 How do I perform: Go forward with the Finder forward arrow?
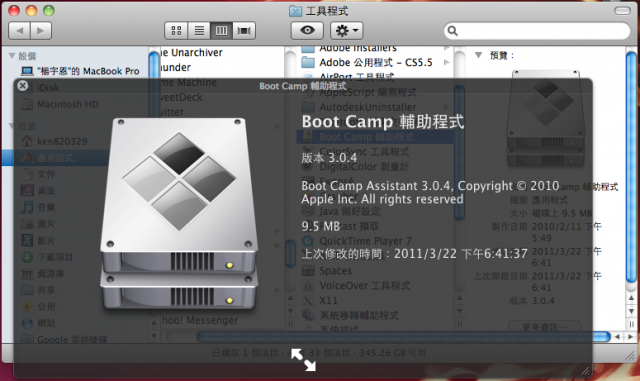click(x=41, y=31)
